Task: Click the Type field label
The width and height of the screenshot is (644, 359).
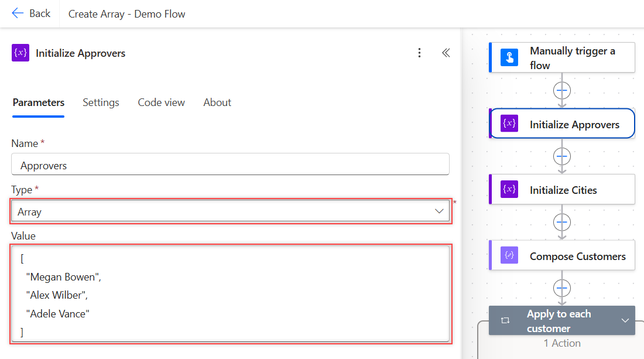Action: click(x=22, y=190)
